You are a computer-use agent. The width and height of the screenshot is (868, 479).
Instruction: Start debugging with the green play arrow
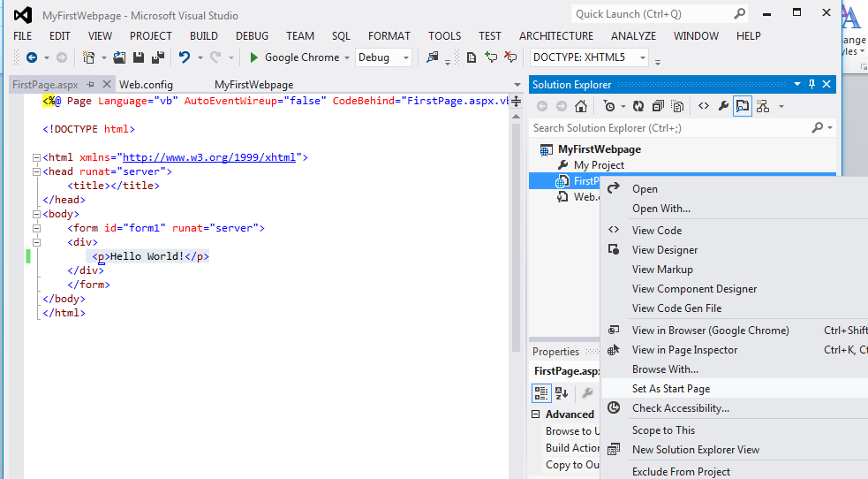click(x=253, y=57)
